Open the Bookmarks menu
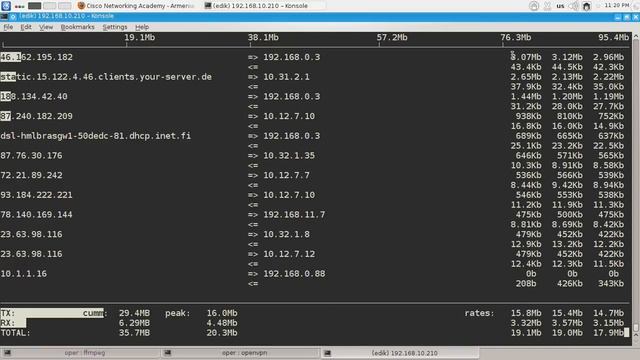 (77, 27)
